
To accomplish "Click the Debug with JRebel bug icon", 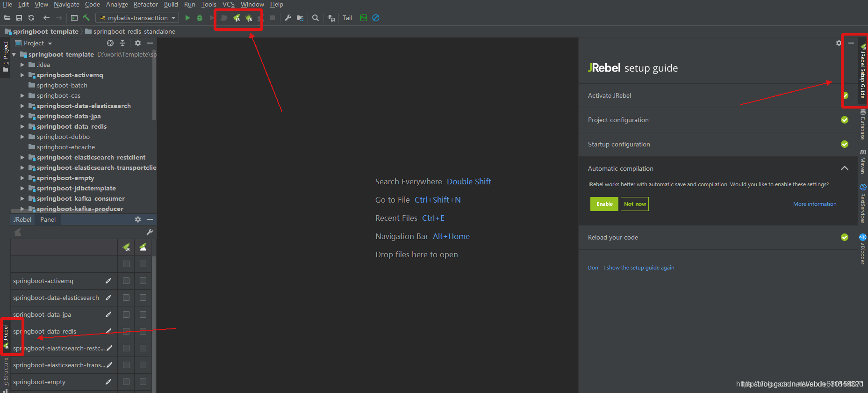I will (x=249, y=18).
